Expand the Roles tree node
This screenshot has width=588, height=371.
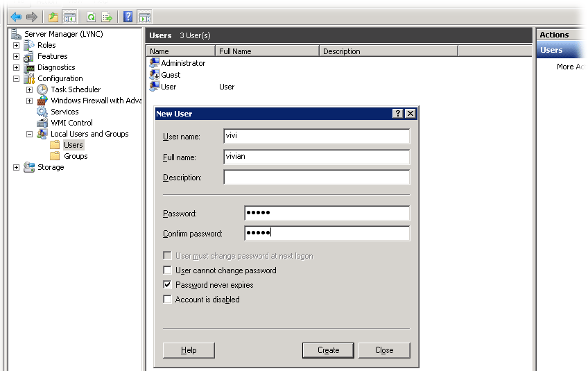16,45
